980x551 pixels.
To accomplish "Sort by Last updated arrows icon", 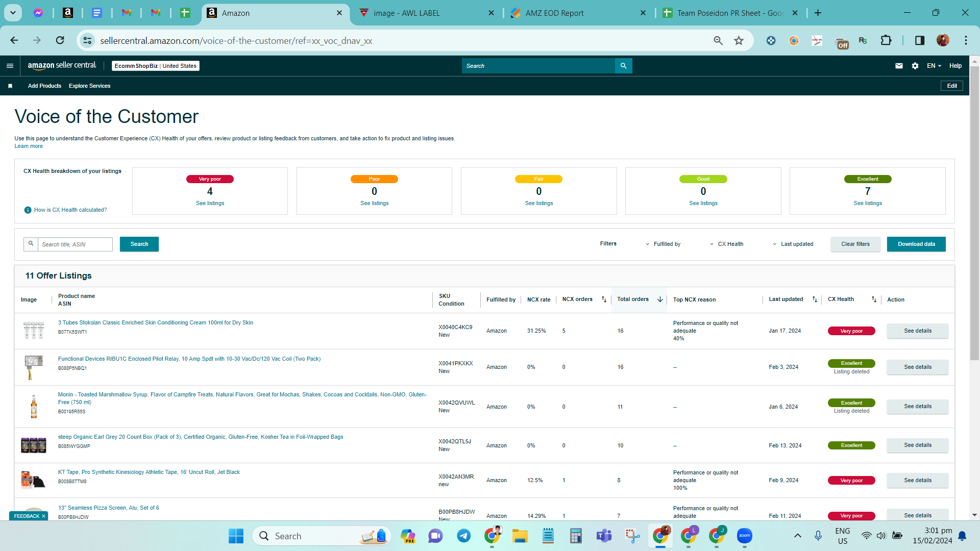I will (x=815, y=299).
